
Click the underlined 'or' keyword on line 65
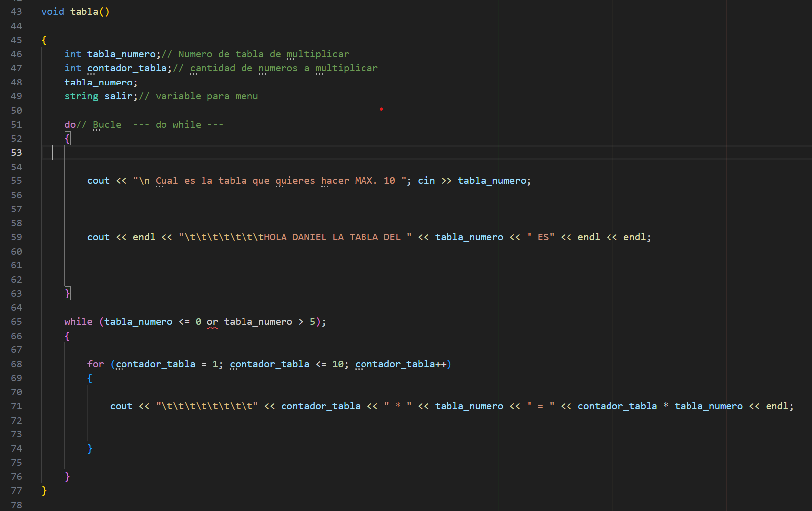(212, 321)
